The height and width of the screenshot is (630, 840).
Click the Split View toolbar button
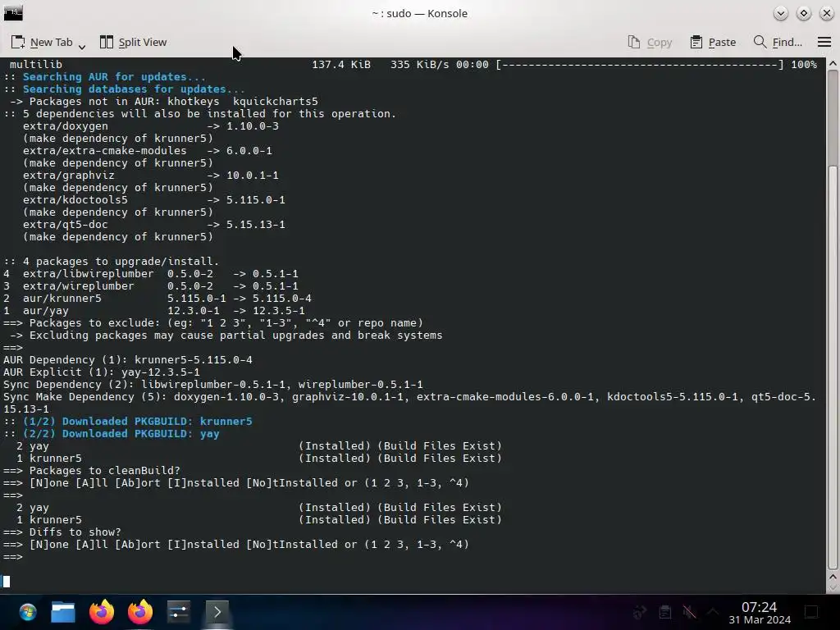pos(134,43)
